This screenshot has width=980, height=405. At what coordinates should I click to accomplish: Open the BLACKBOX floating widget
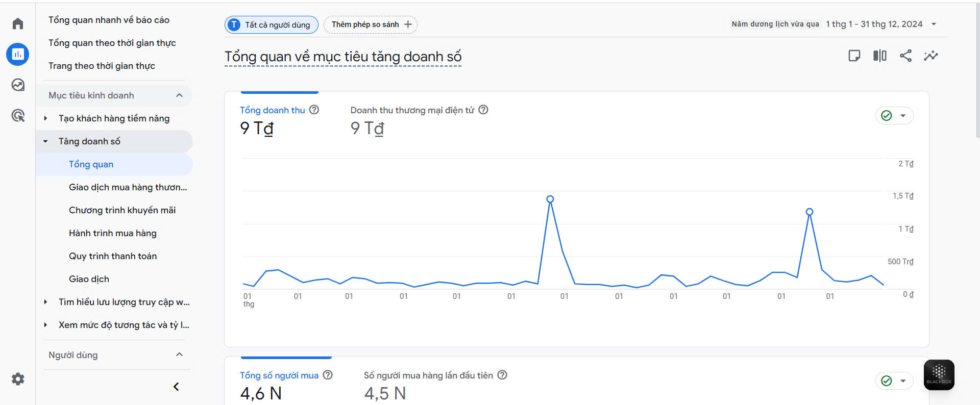939,375
